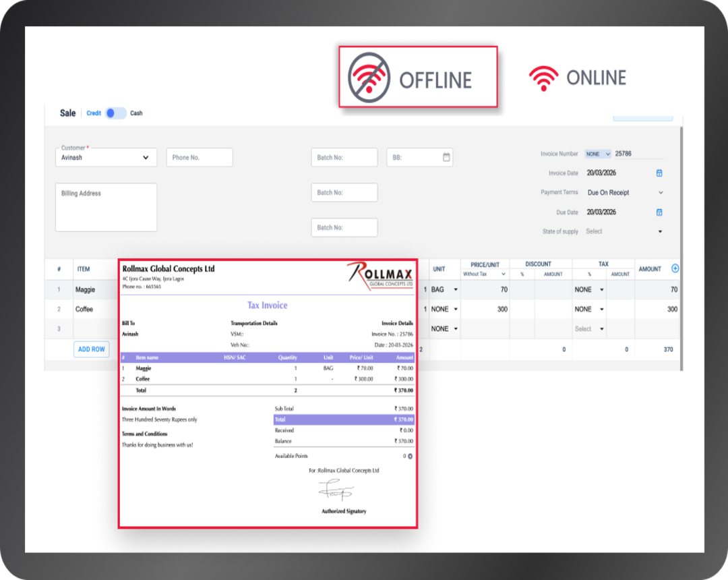728x580 pixels.
Task: Open the tax Select dropdown in row 3
Action: click(589, 328)
